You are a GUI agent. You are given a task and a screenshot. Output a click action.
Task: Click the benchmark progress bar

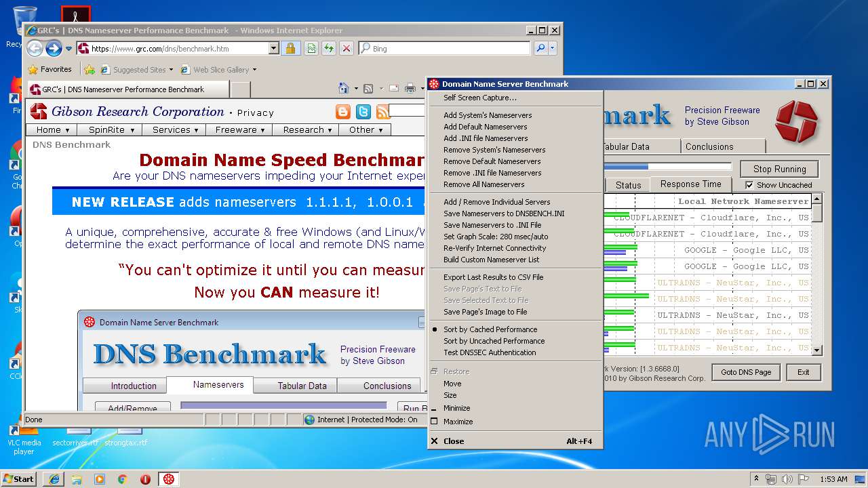click(667, 167)
